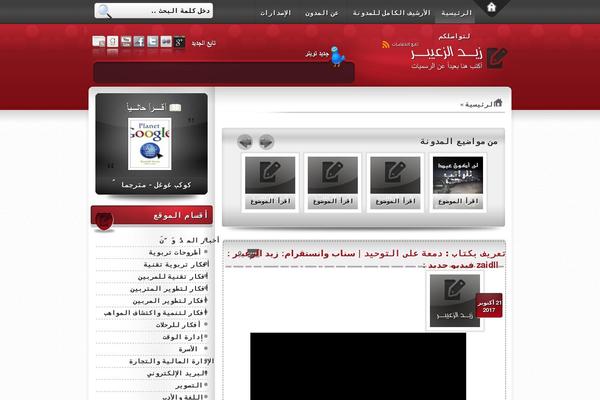Viewport: 600px width, 400px height.
Task: Click the open-book icon beside أقرأ حالياً
Action: coord(175,108)
